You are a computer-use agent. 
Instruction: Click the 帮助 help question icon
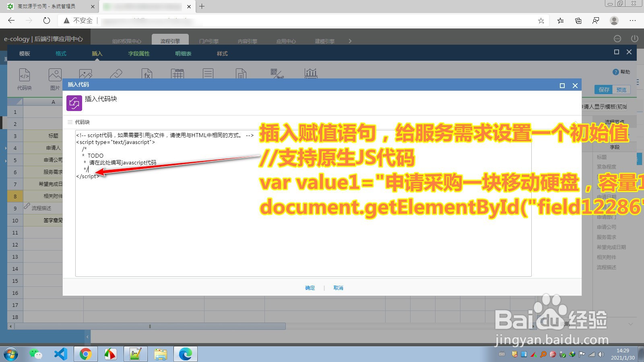615,72
